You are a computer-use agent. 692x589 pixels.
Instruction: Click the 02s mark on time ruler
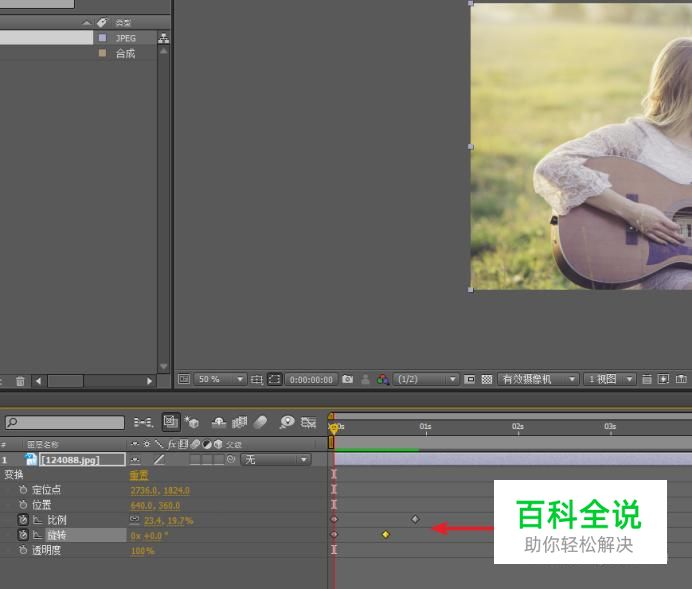point(518,427)
